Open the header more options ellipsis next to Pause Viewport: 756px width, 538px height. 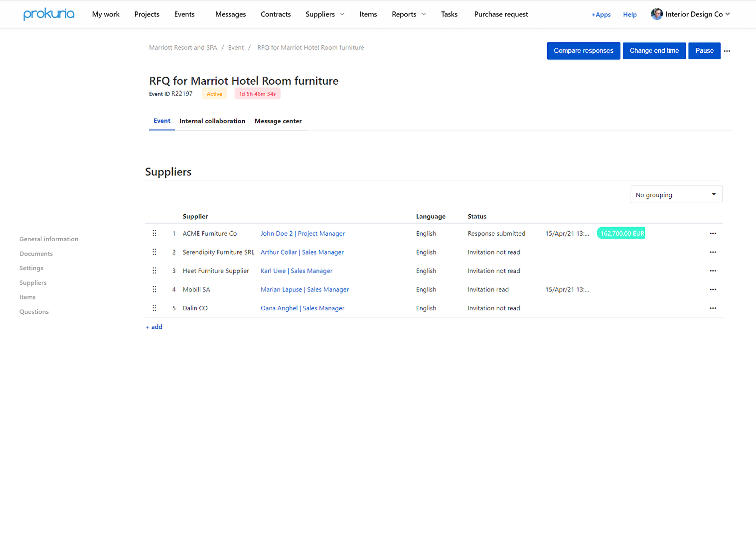coord(727,51)
